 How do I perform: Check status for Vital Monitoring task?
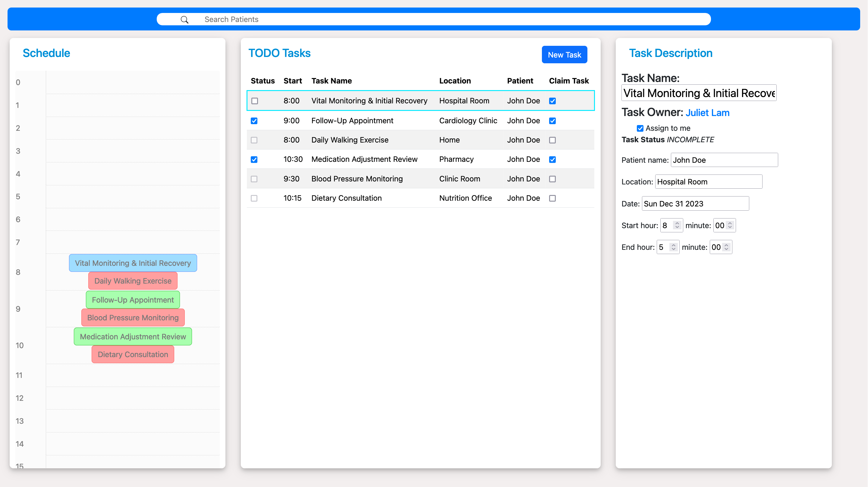(x=255, y=101)
